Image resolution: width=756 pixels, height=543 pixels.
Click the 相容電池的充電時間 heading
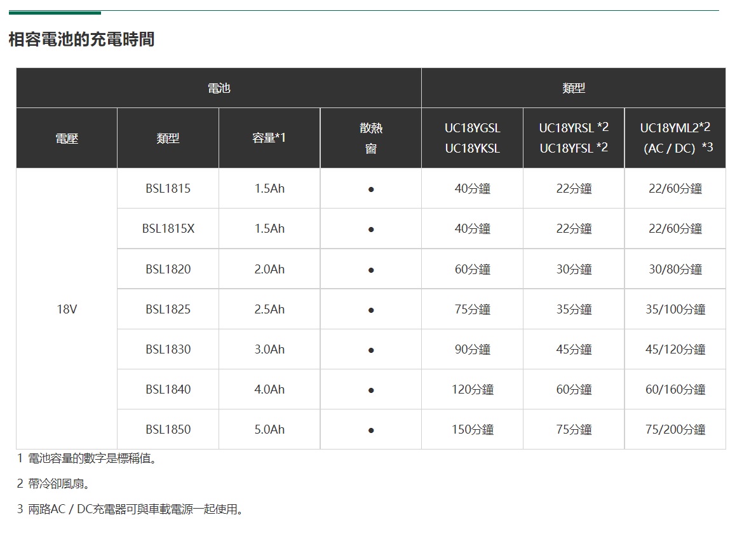(x=81, y=39)
